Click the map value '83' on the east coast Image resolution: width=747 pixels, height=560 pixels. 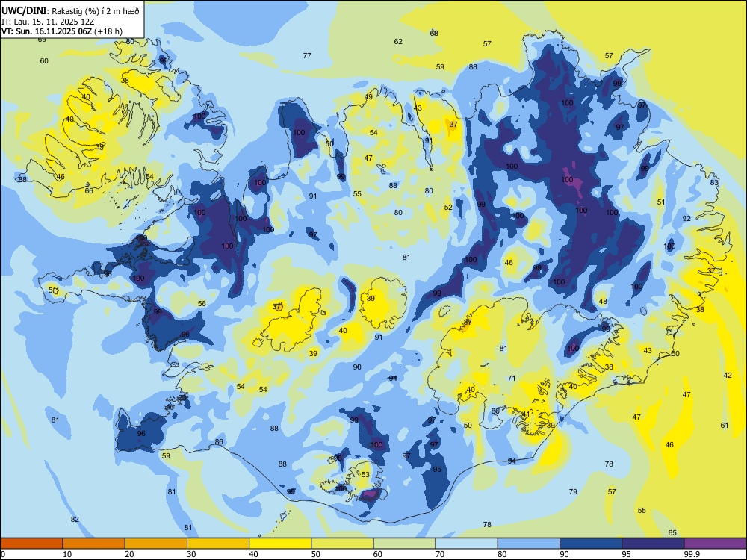[x=714, y=182]
